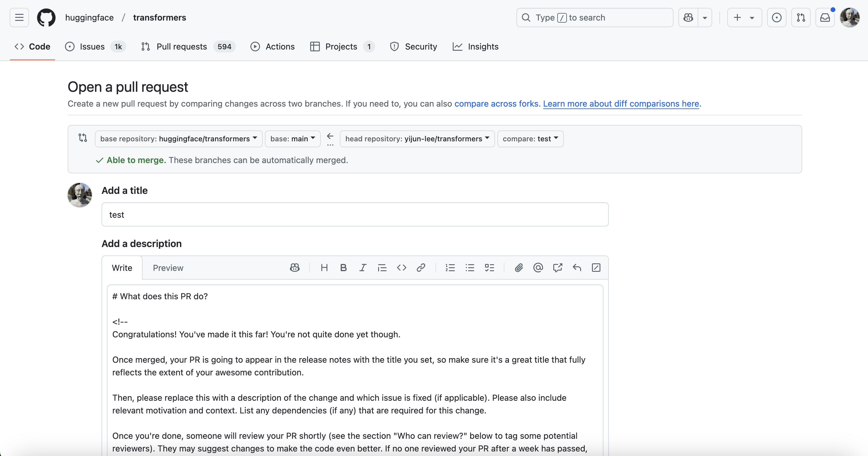The height and width of the screenshot is (456, 868).
Task: Click the 'Able to merge.' status text
Action: click(x=136, y=160)
